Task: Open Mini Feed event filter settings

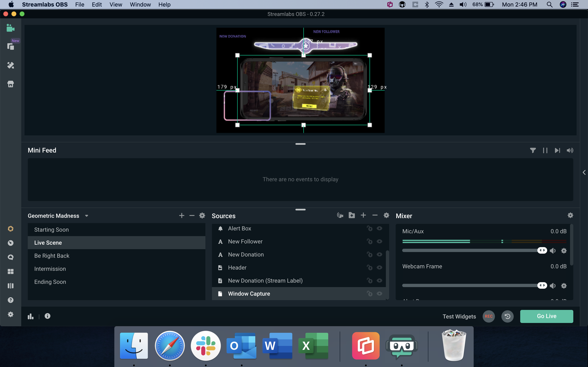Action: [533, 150]
